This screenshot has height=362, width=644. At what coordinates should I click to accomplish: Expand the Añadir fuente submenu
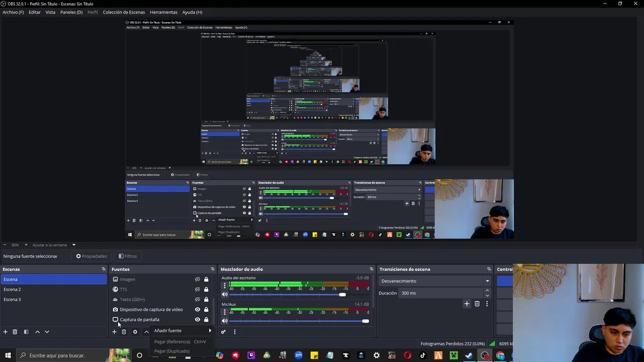pos(183,331)
